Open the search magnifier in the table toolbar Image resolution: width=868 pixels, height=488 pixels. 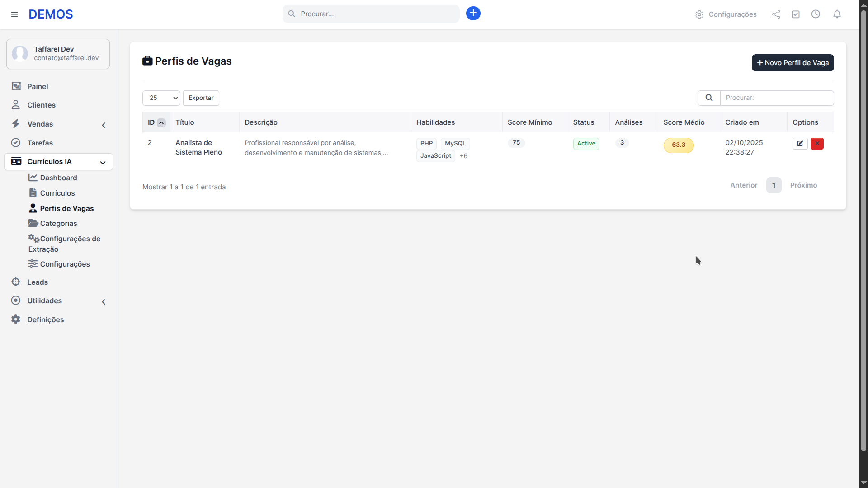[709, 98]
